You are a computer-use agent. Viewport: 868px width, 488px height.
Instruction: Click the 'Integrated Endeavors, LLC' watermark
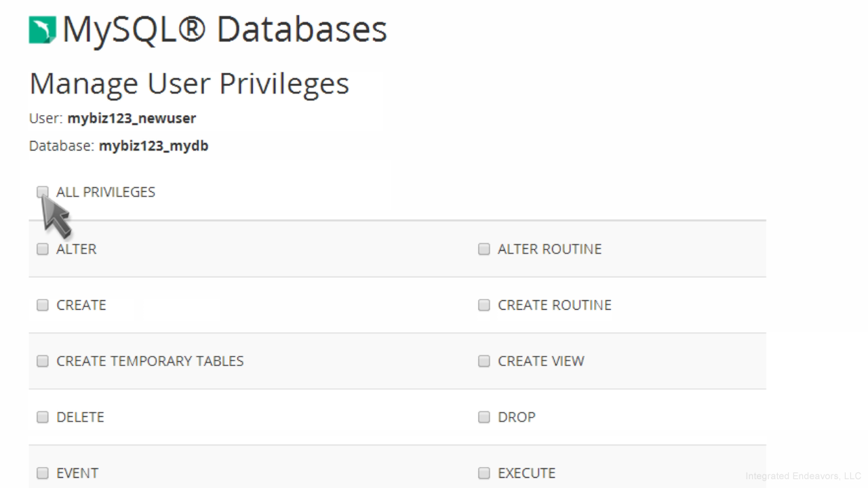[x=803, y=476]
